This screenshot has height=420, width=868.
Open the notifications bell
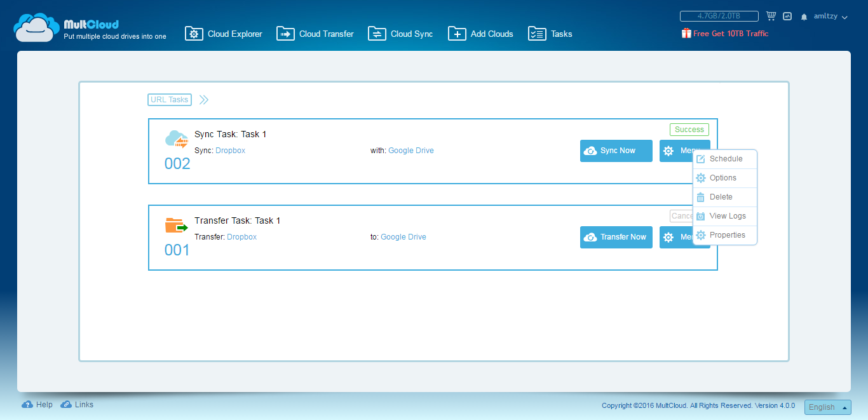click(804, 17)
